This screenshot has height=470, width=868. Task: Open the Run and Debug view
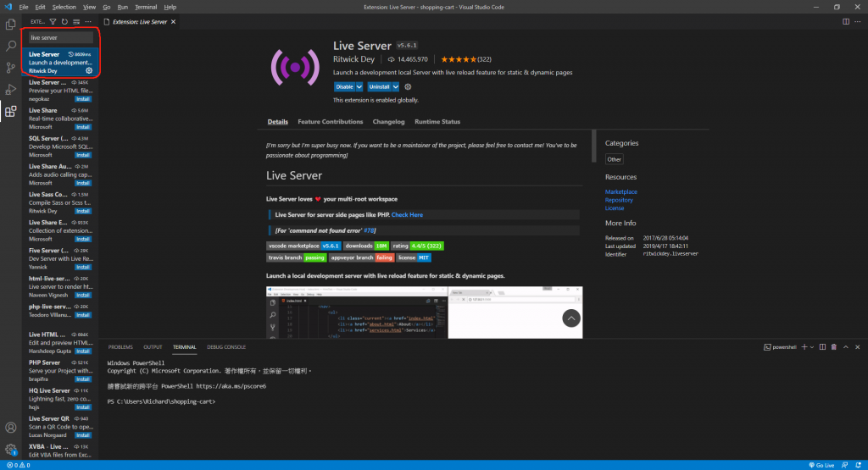[x=10, y=89]
